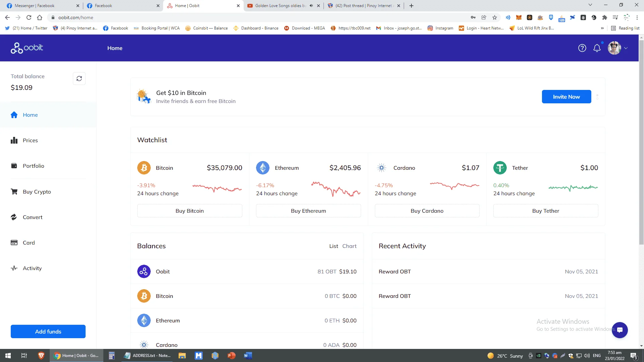This screenshot has height=362, width=644.
Task: Open File Explorer from the taskbar
Action: [182, 356]
